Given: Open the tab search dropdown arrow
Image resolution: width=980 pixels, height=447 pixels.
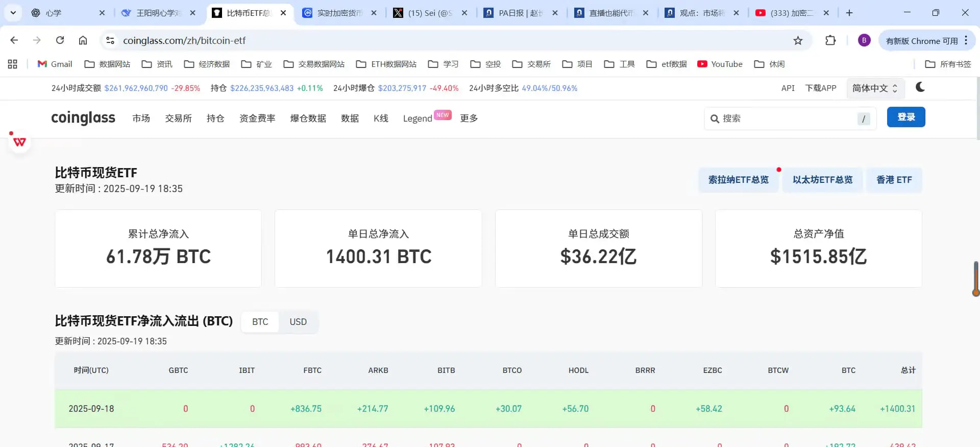Looking at the screenshot, I should [x=13, y=13].
